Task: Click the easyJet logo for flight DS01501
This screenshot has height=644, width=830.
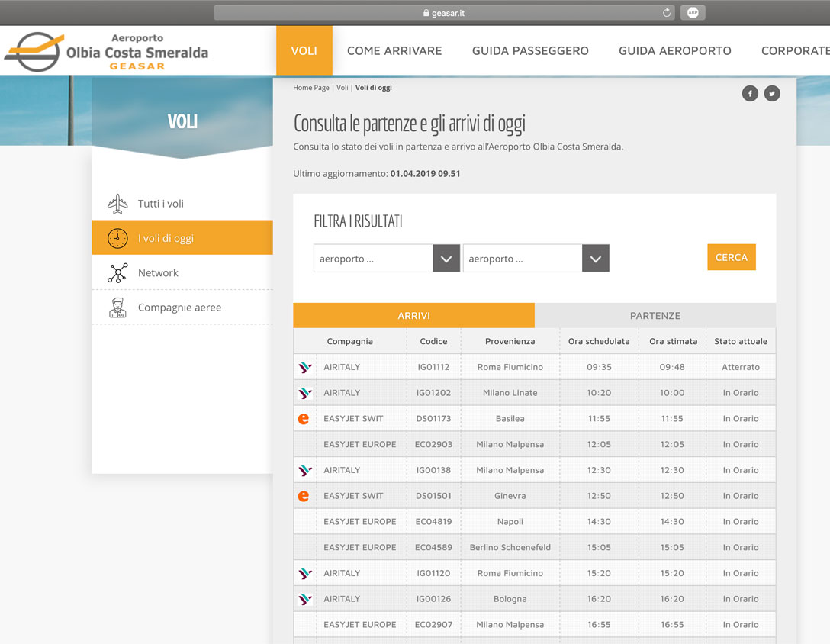Action: [x=304, y=496]
